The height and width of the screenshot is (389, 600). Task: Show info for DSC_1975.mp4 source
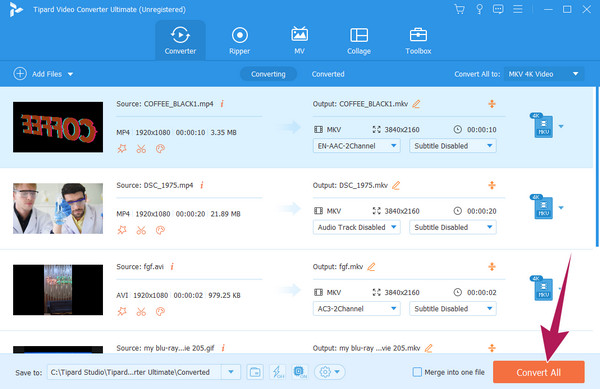pyautogui.click(x=202, y=185)
